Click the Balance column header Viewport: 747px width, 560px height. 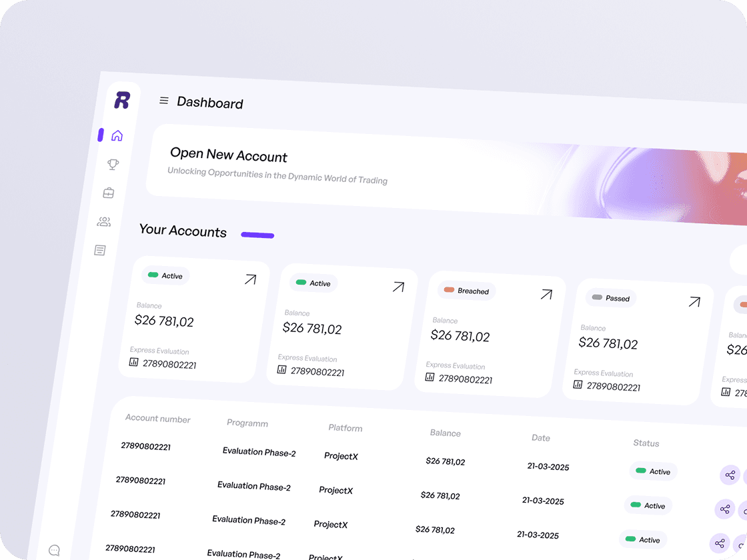click(446, 433)
